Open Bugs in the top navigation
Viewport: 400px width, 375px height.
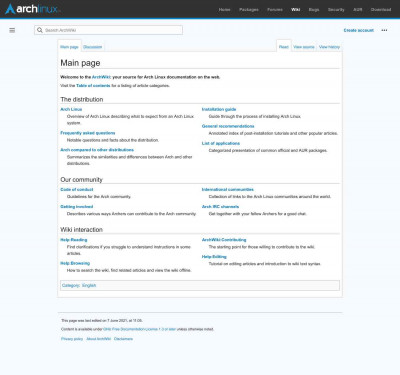(x=314, y=10)
